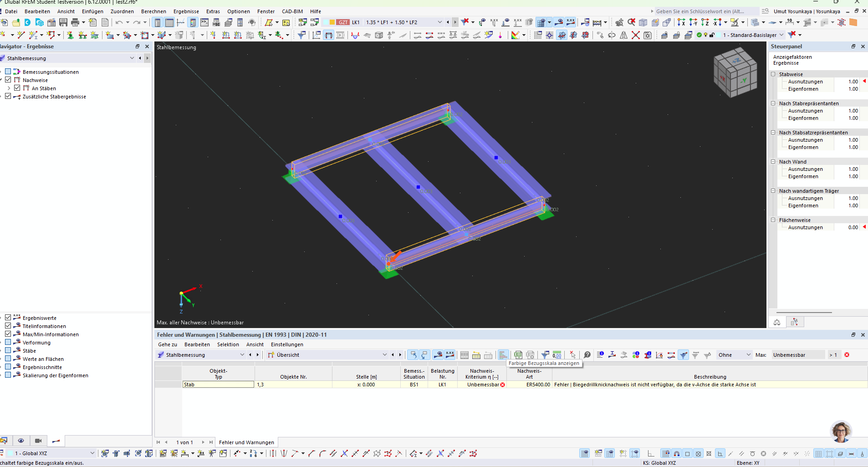The height and width of the screenshot is (467, 868).
Task: Open the Übersicht dropdown in results table
Action: pyautogui.click(x=384, y=355)
